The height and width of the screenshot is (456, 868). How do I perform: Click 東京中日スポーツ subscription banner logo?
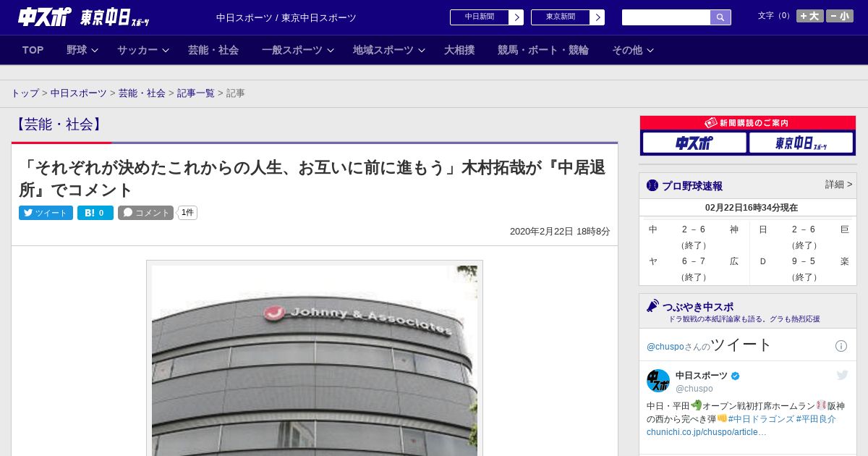801,143
